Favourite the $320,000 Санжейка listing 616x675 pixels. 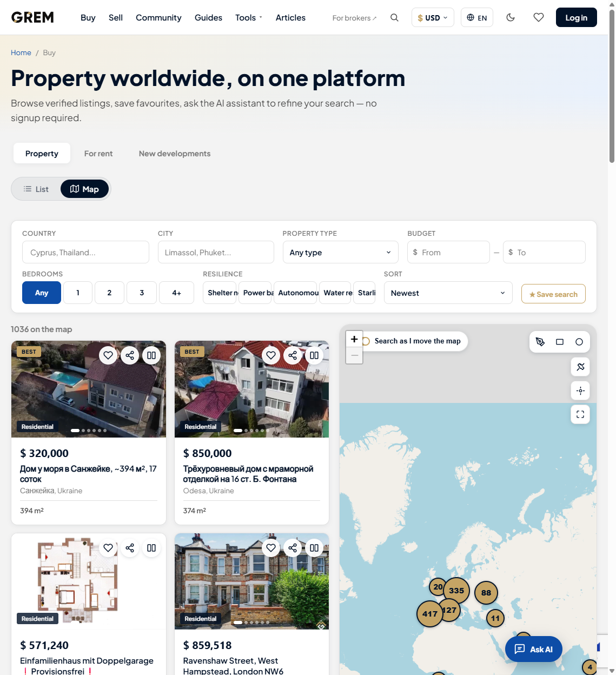tap(108, 355)
